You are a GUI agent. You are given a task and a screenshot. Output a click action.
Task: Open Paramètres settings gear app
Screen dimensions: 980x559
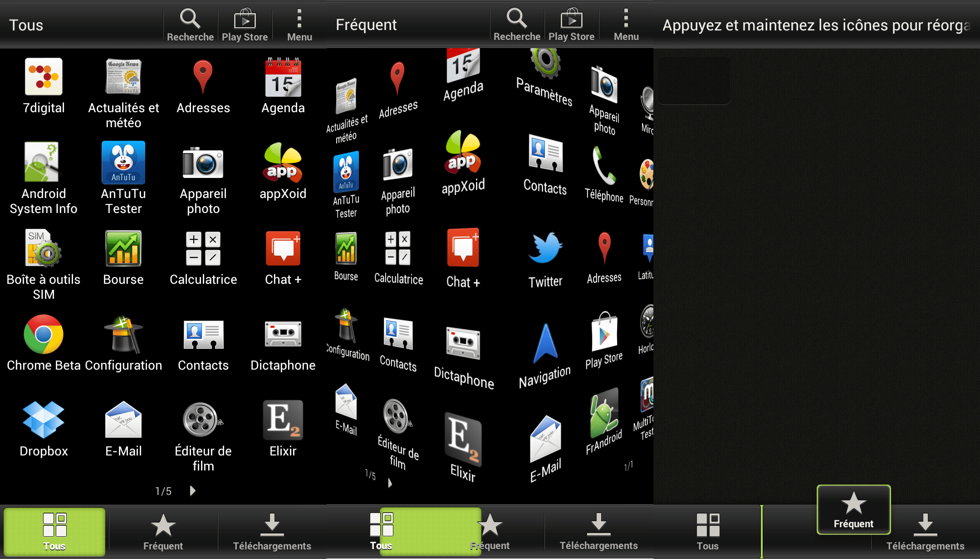pyautogui.click(x=545, y=77)
